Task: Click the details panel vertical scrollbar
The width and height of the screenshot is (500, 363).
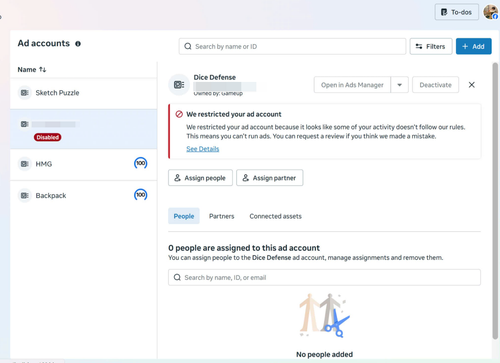Action: pos(495,201)
